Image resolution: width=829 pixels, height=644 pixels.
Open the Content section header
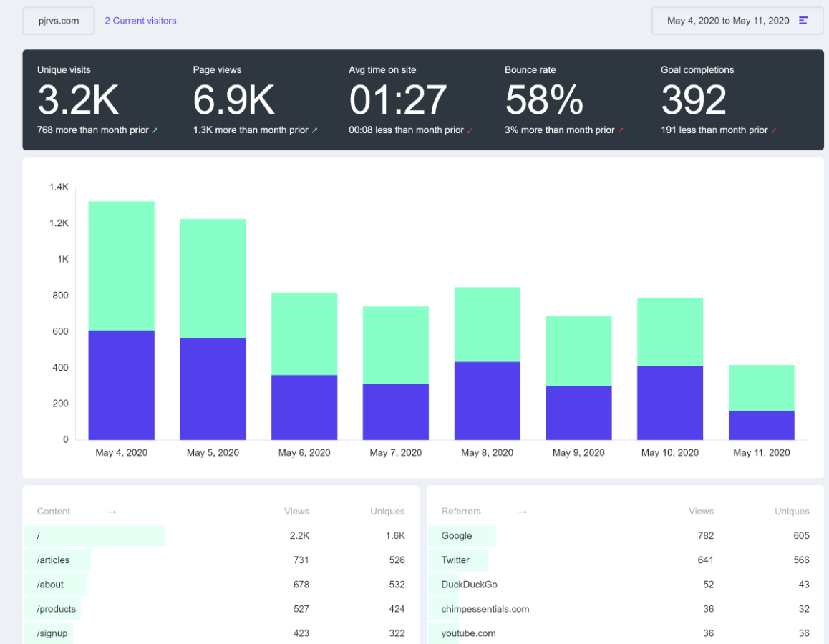point(54,512)
